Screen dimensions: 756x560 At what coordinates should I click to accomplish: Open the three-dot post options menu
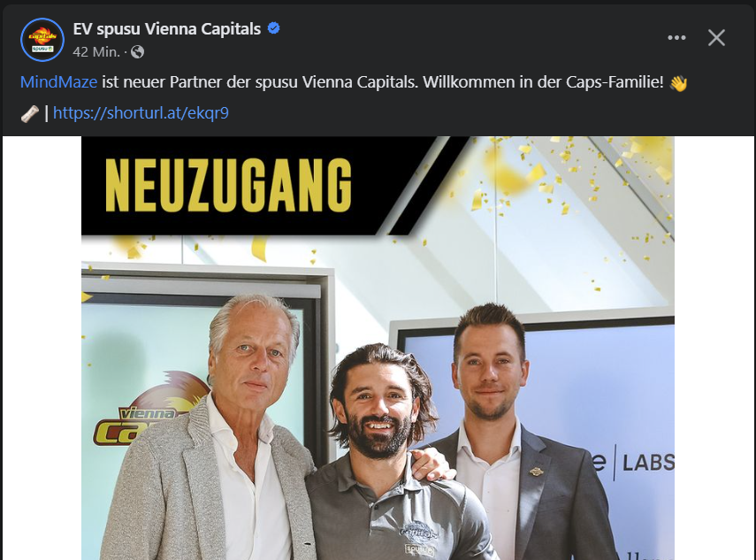point(676,38)
